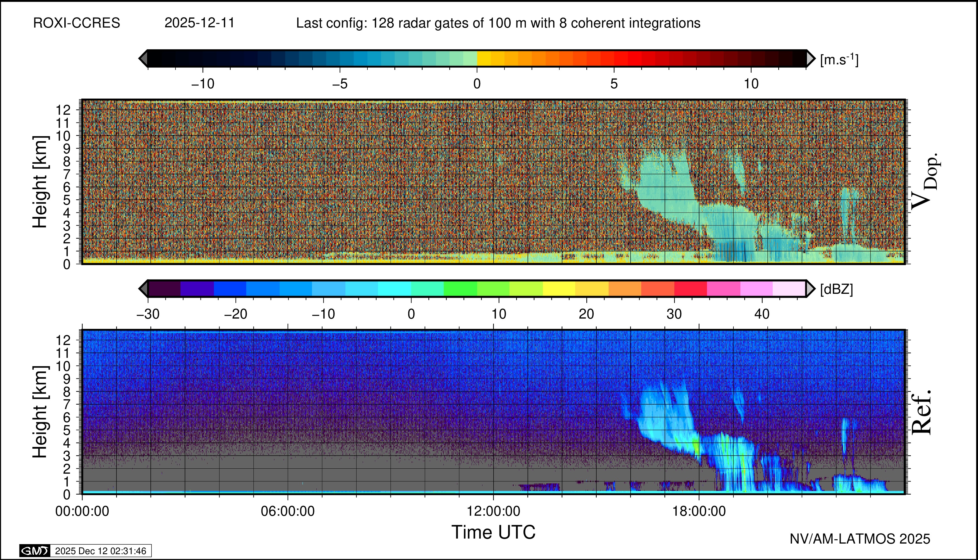Click the 2025 Dec 12 02:31:46 timestamp
This screenshot has width=978, height=560.
[100, 551]
